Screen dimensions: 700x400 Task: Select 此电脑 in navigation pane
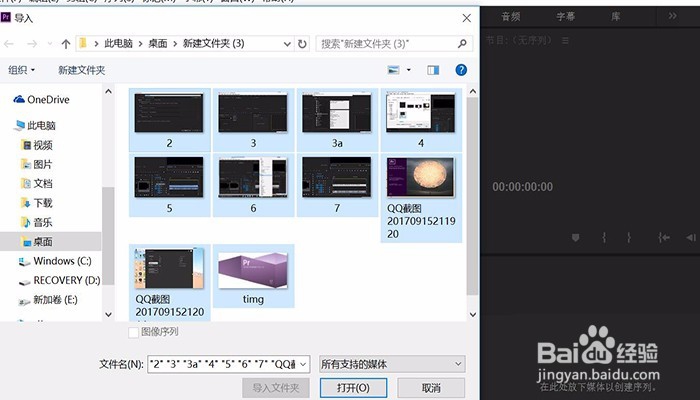[35, 125]
